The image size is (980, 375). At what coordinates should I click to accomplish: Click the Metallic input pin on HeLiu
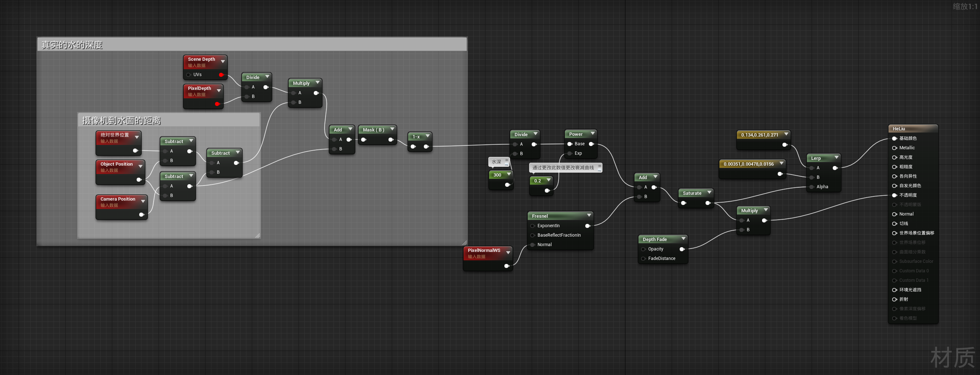(x=894, y=148)
